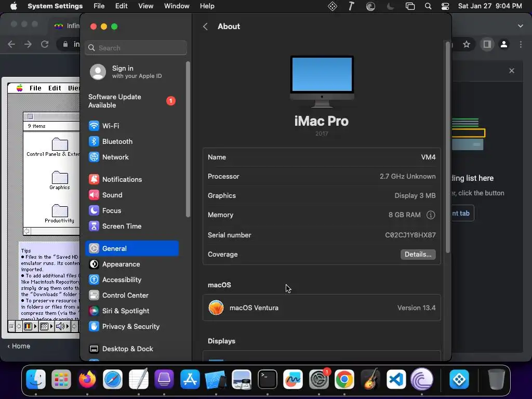
Task: Open Google Chrome from the Dock
Action: (344, 379)
